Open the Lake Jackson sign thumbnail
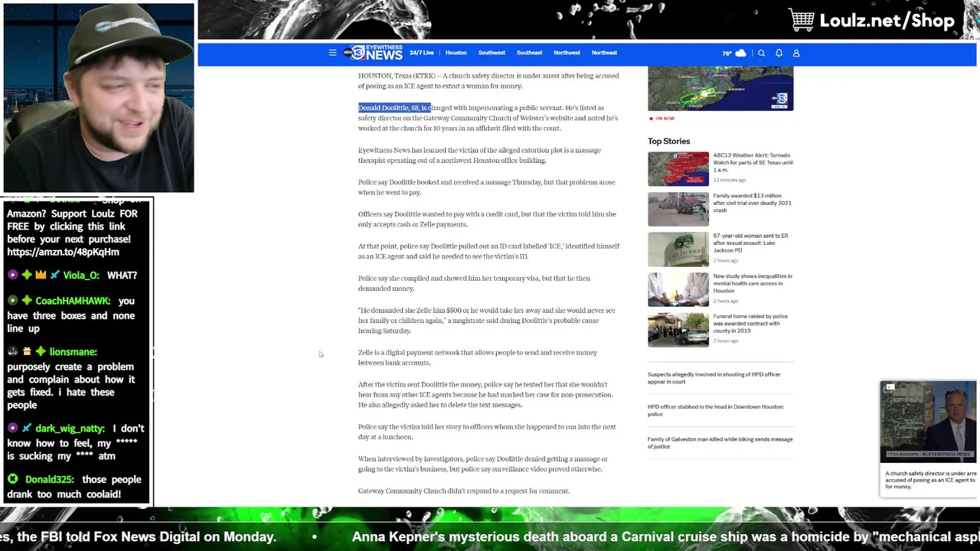Screen dimensions: 980x551 [x=678, y=249]
